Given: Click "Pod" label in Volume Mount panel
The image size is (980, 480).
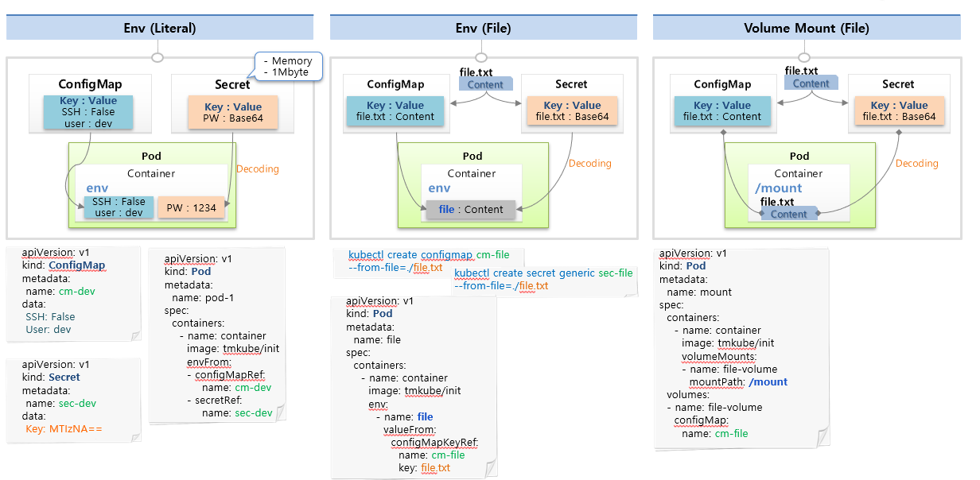Looking at the screenshot, I should [799, 156].
